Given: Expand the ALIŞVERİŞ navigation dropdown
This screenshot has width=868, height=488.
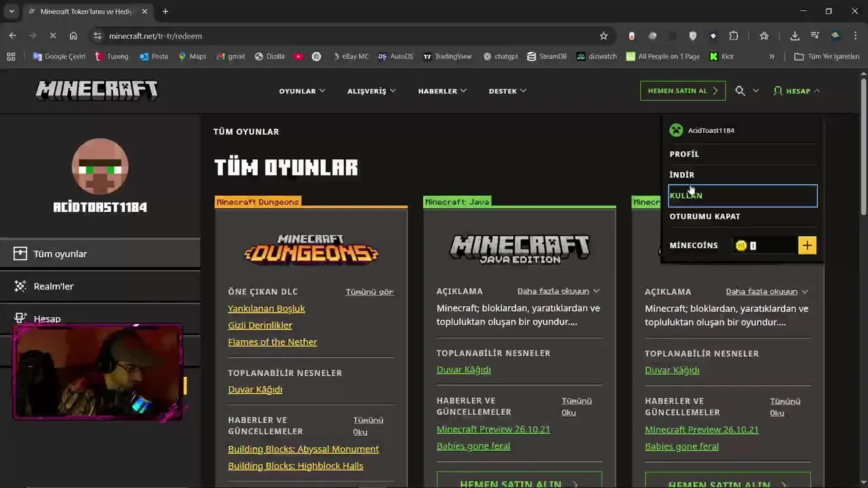Looking at the screenshot, I should pyautogui.click(x=372, y=91).
